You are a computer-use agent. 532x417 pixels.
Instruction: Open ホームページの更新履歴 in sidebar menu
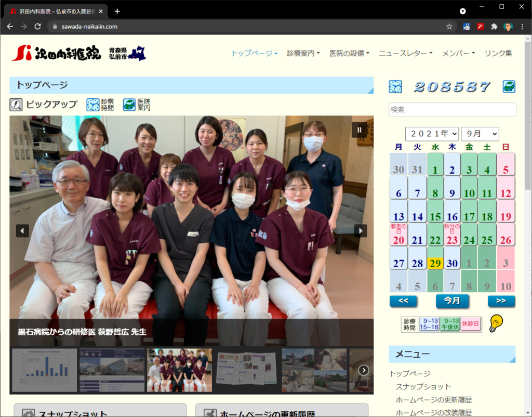point(434,400)
